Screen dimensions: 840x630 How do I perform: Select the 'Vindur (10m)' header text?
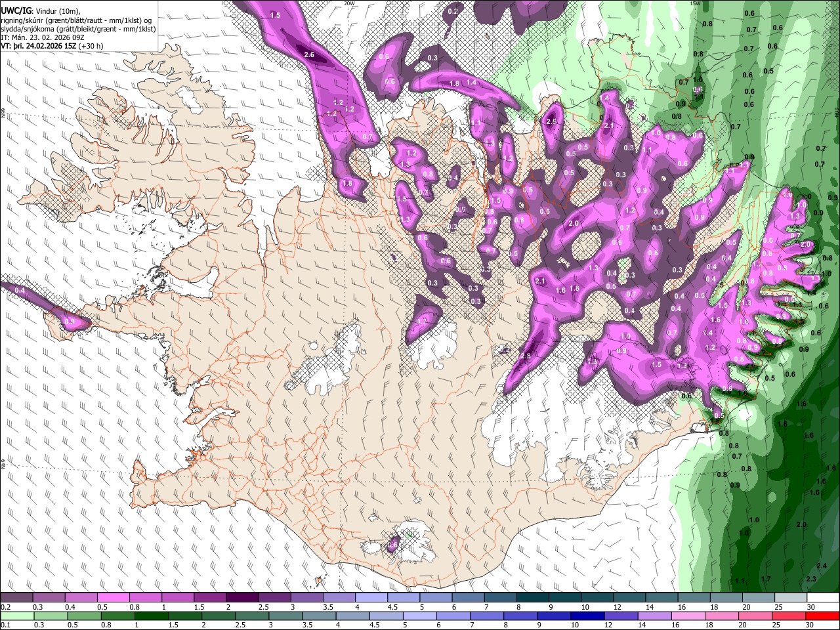pos(56,11)
